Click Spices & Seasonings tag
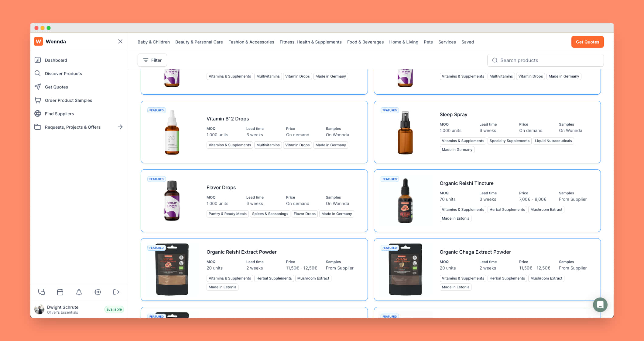Viewport: 644px width, 341px height. pyautogui.click(x=270, y=214)
